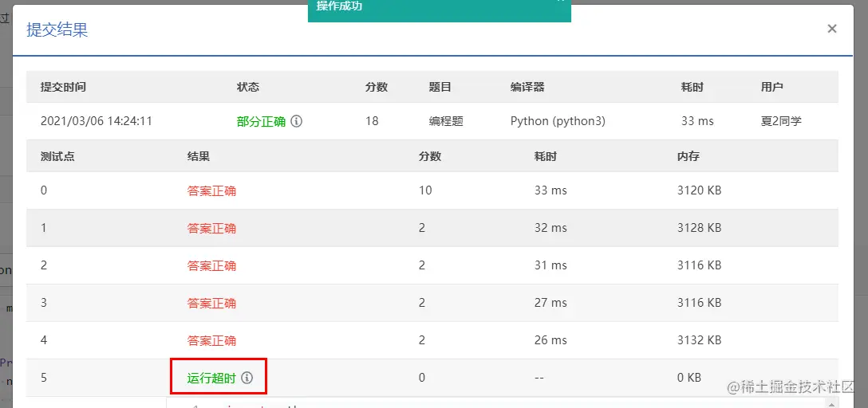Close the 提交结果 dialog
Viewport: 868px width, 408px height.
[831, 29]
